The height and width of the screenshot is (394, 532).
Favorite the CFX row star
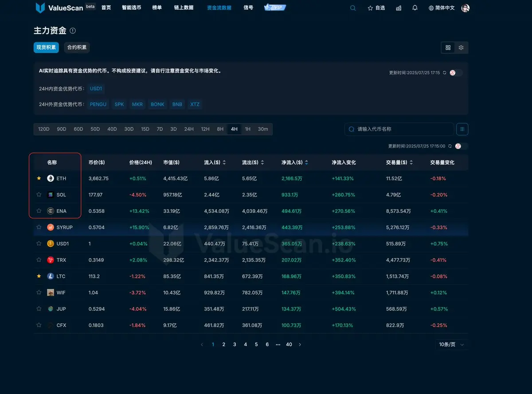point(39,325)
